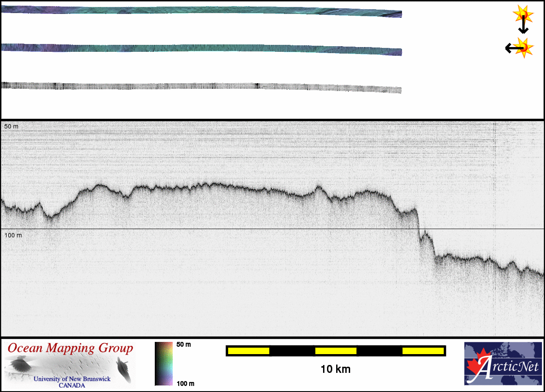This screenshot has width=545, height=392.
Task: Click the 50 m depth label in profile
Action: (x=11, y=126)
